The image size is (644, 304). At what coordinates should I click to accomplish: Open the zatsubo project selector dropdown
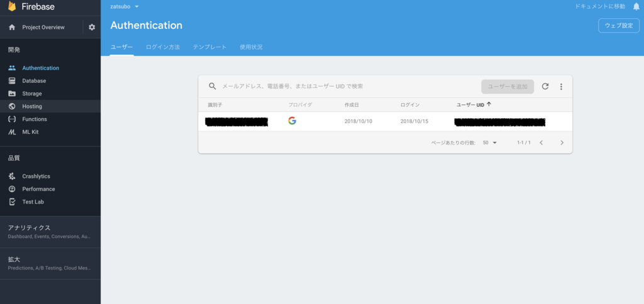[125, 6]
